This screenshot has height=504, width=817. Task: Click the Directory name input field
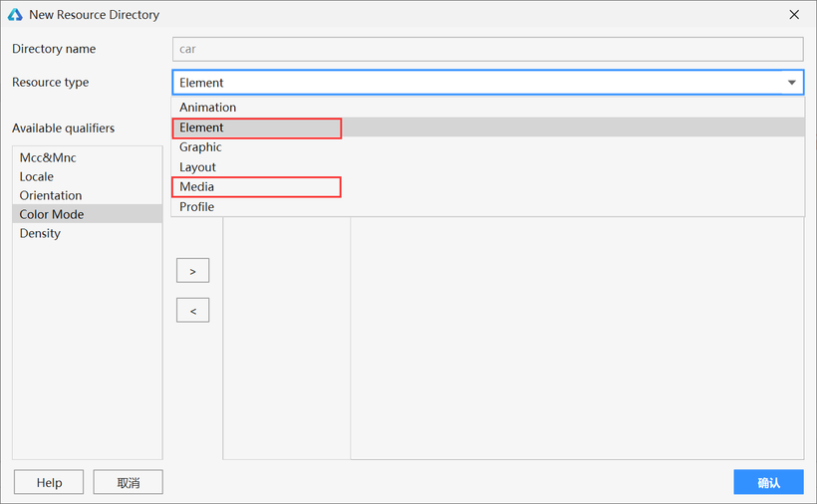click(x=487, y=49)
